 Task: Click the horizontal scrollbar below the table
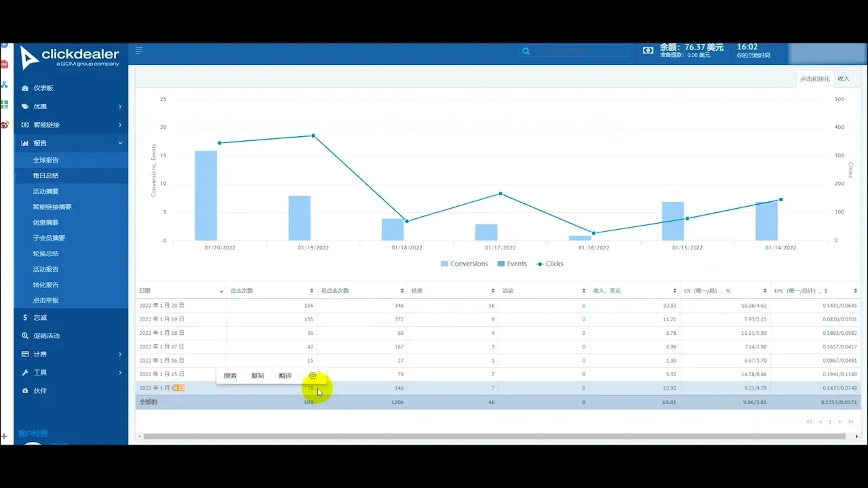pyautogui.click(x=498, y=436)
